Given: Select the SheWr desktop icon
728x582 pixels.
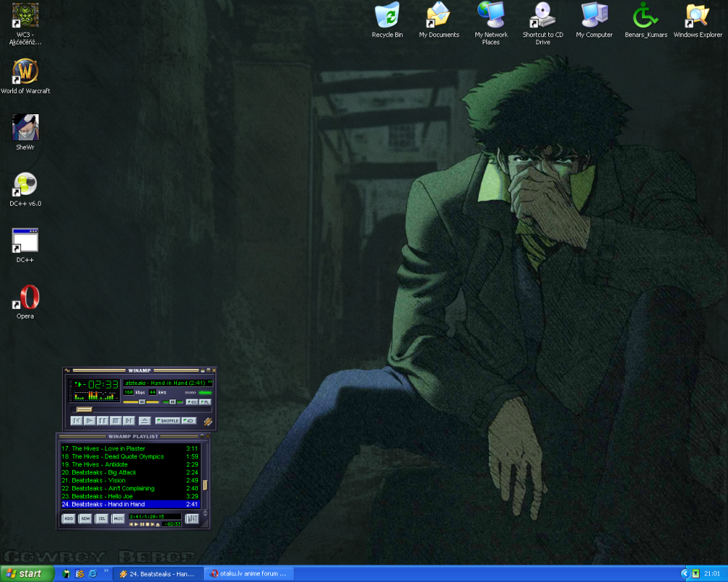Looking at the screenshot, I should point(25,132).
